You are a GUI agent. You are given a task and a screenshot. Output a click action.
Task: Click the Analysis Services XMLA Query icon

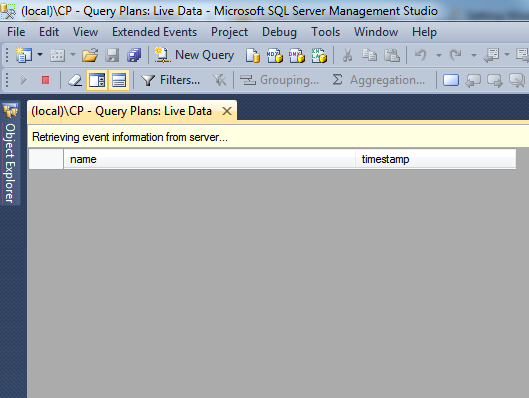(x=319, y=55)
